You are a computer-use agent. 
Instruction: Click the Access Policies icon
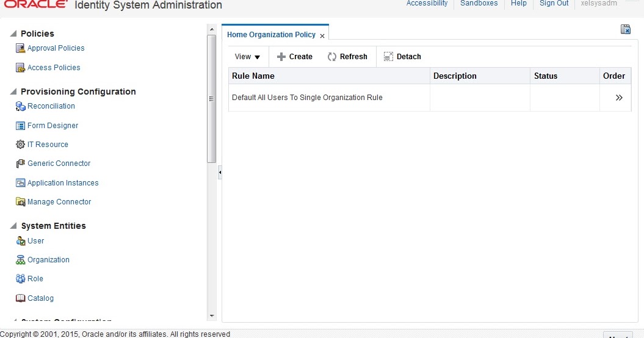(20, 68)
